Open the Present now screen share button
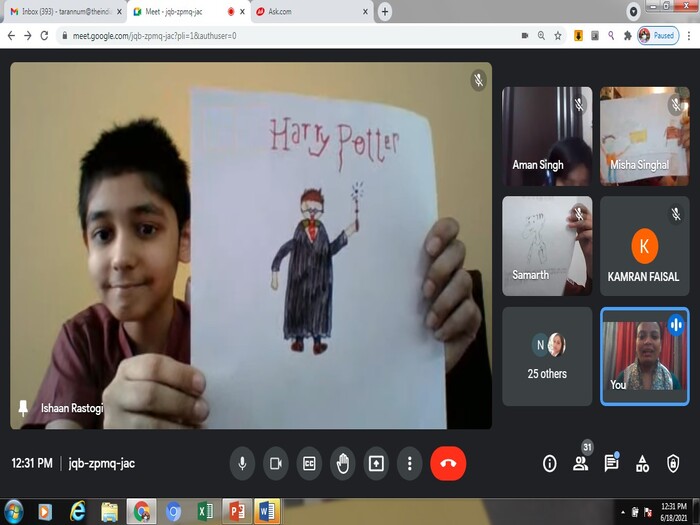The height and width of the screenshot is (525, 700). (376, 463)
